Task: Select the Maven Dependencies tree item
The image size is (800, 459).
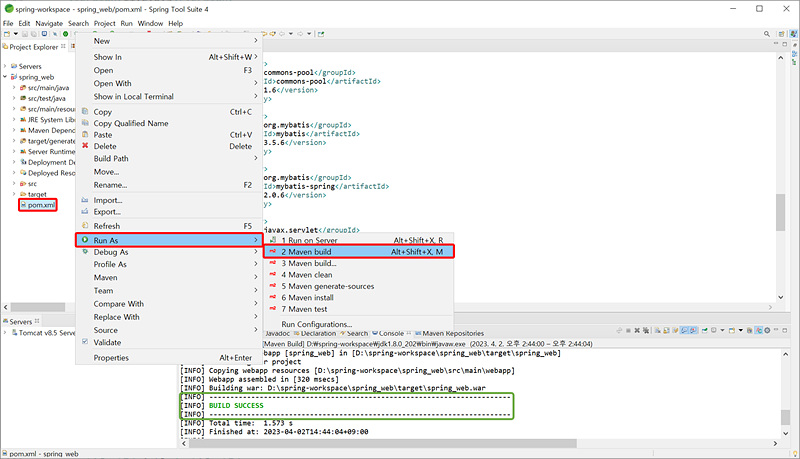Action: click(x=48, y=130)
